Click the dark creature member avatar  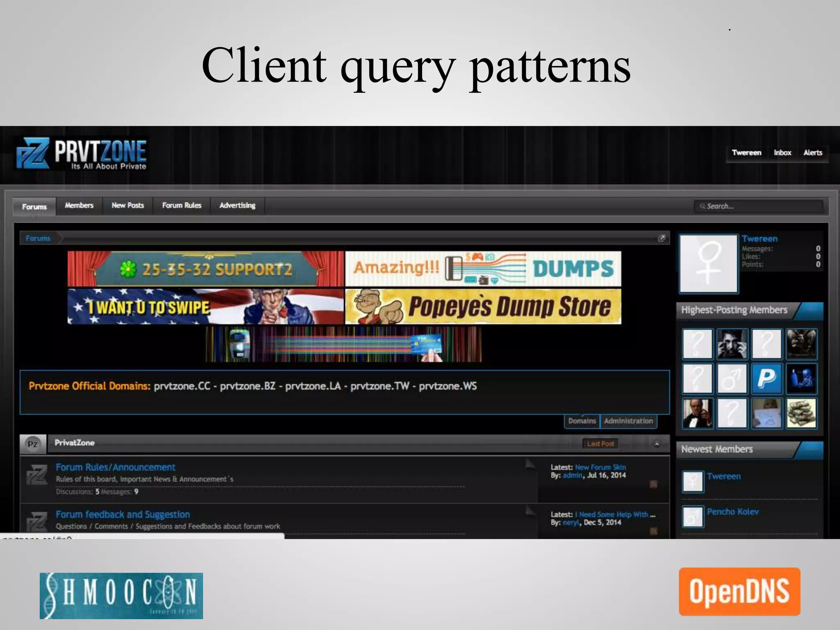(x=801, y=344)
